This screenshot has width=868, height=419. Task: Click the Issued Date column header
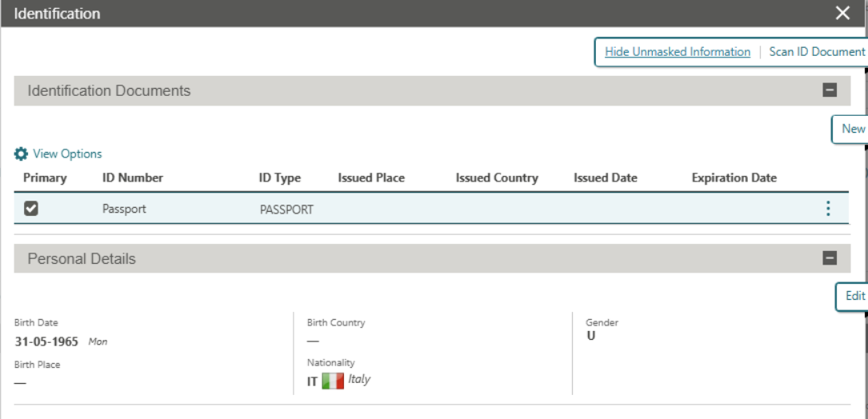click(x=605, y=178)
